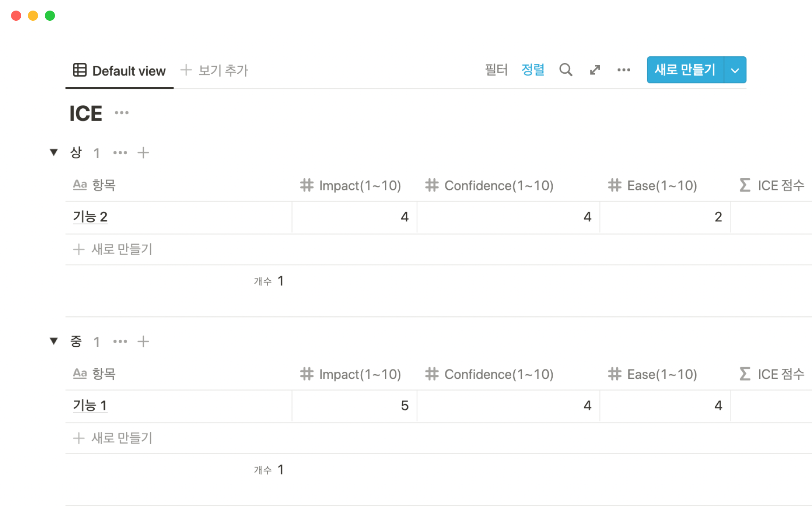
Task: Collapse the 상 group triangle
Action: (54, 152)
